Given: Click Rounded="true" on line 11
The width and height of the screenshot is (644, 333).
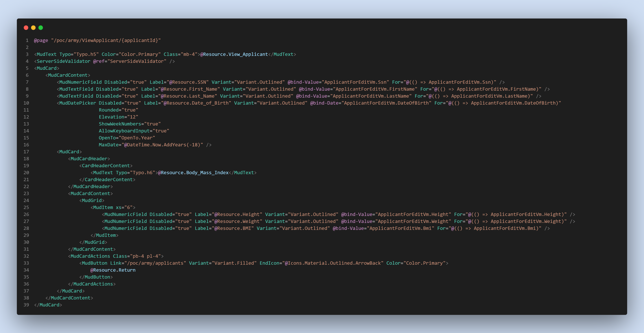Looking at the screenshot, I should coord(119,110).
